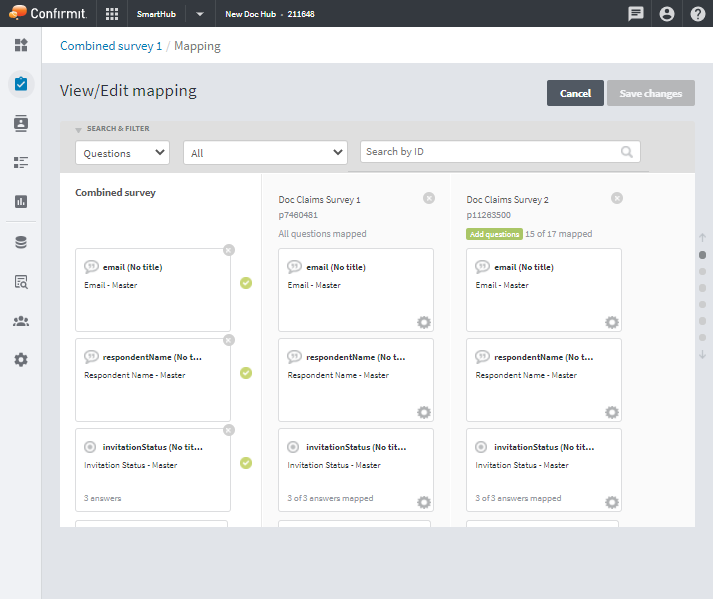Click the scroll up arrow indicator
This screenshot has width=713, height=599.
coord(702,237)
